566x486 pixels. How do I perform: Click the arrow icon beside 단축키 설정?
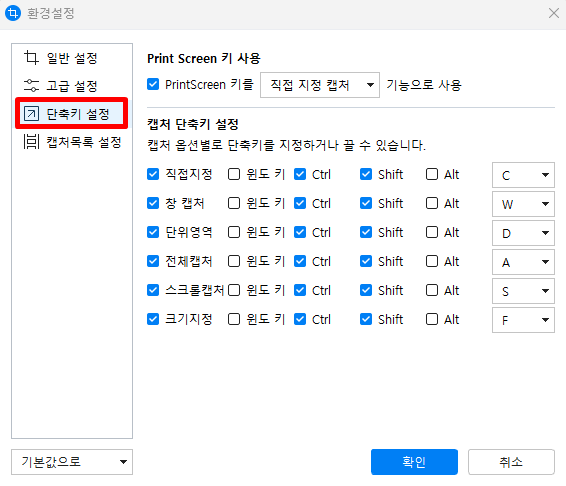click(31, 113)
